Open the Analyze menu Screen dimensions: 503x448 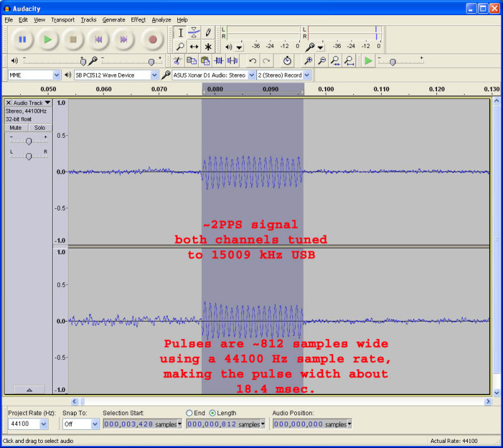tap(162, 20)
